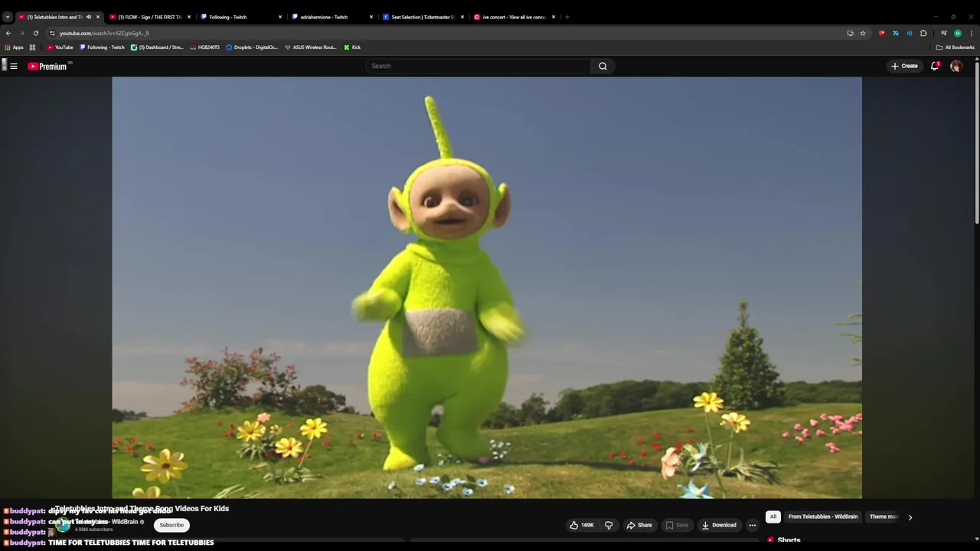The height and width of the screenshot is (551, 980).
Task: View site information icon in address bar
Action: tap(52, 33)
